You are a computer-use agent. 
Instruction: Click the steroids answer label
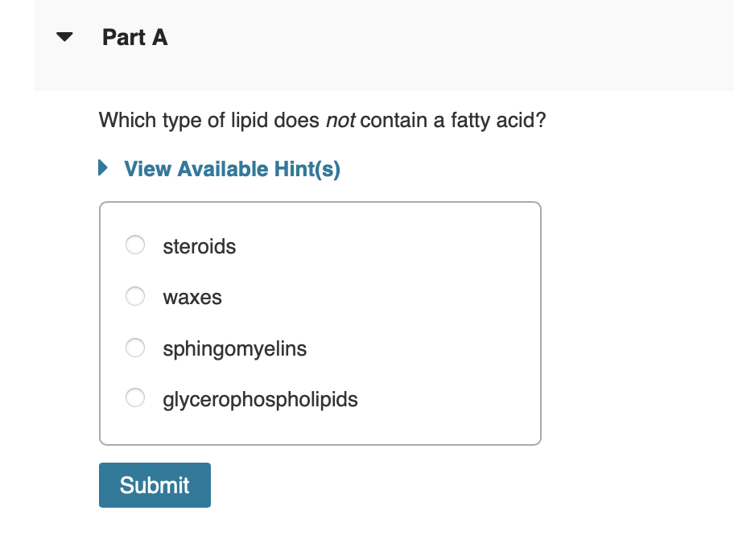click(x=199, y=246)
